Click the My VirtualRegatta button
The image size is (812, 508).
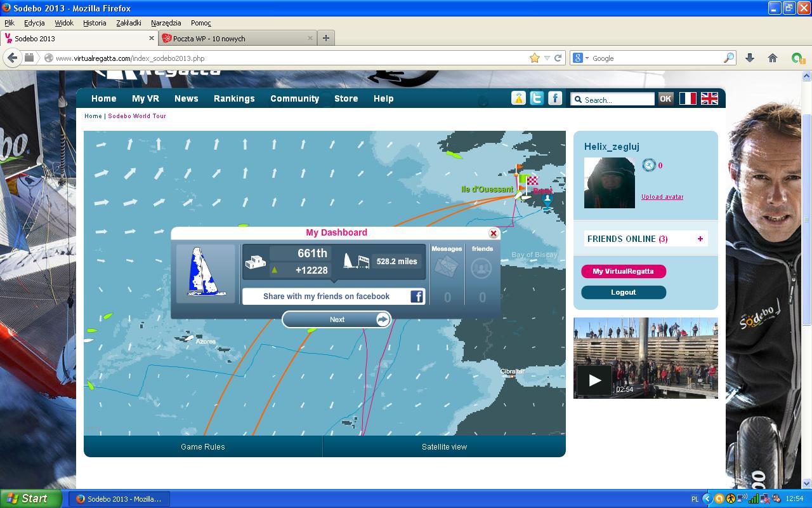click(624, 271)
